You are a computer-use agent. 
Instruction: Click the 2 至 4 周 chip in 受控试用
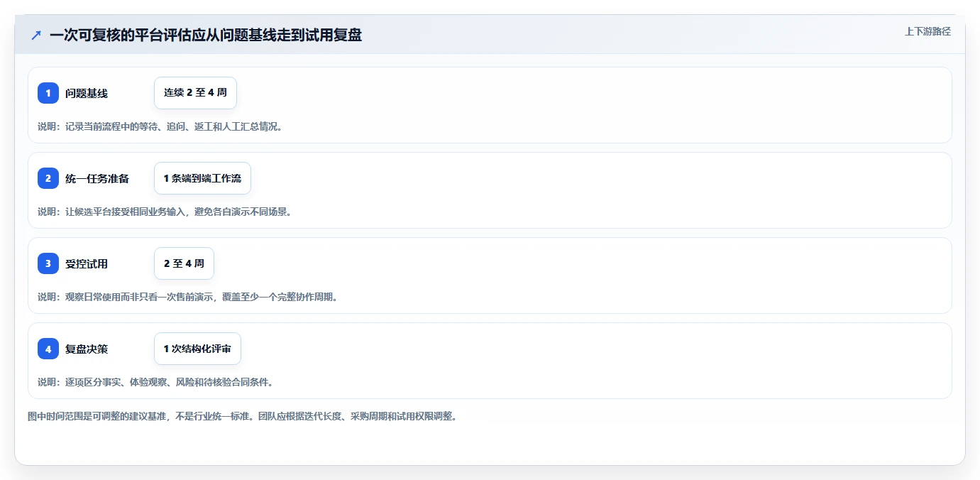pos(184,263)
